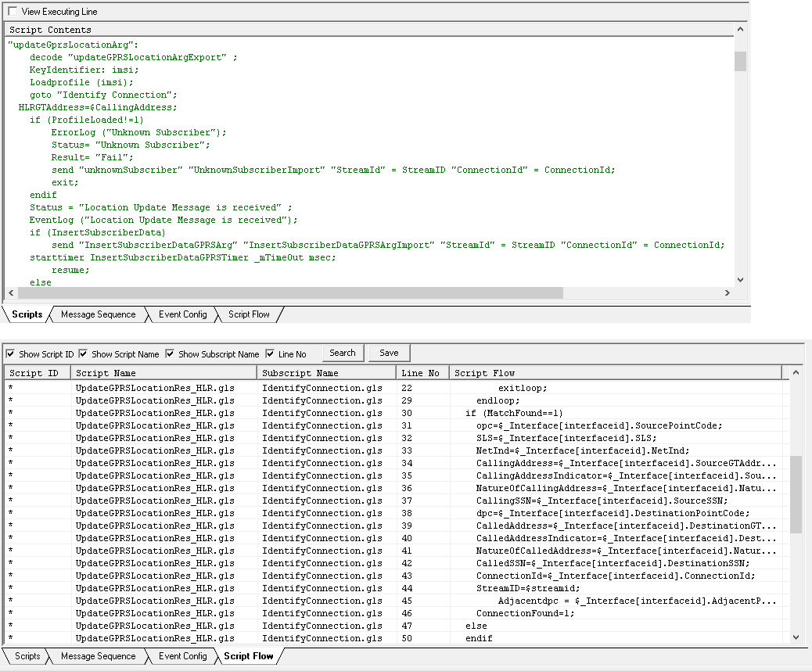This screenshot has height=671, width=812.
Task: Click the 'if (ProfileLoaded!=1)' line
Action: tap(87, 120)
